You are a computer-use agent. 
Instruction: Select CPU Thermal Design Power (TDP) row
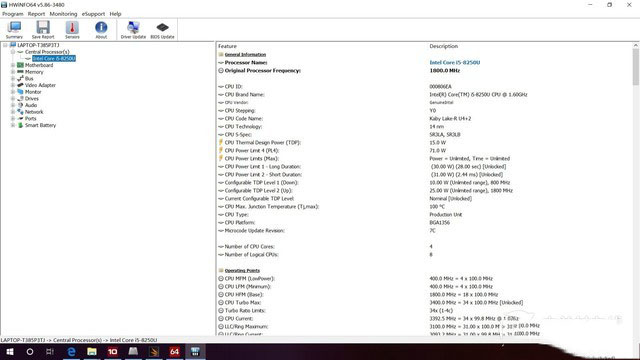coord(424,142)
